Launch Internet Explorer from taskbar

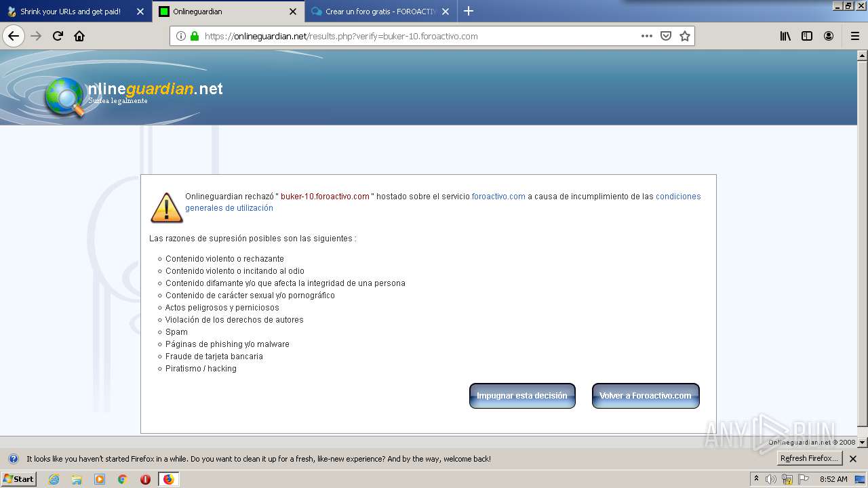[54, 479]
